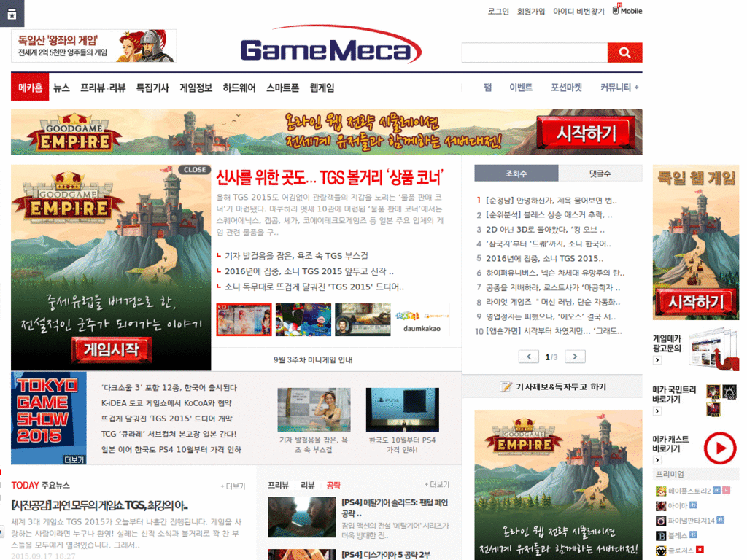Open 게임정보 menu item
Screen dimensions: 747x560
pos(196,87)
